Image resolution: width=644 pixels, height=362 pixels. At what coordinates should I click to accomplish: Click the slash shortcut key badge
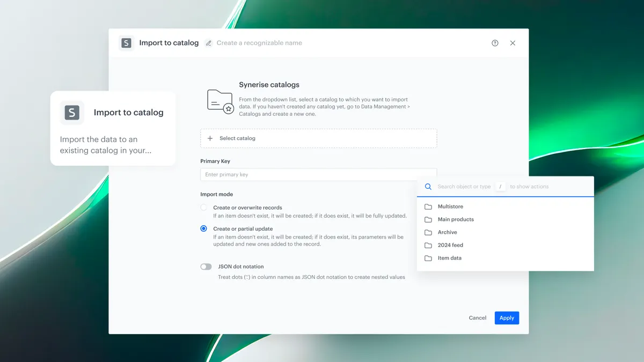[500, 187]
